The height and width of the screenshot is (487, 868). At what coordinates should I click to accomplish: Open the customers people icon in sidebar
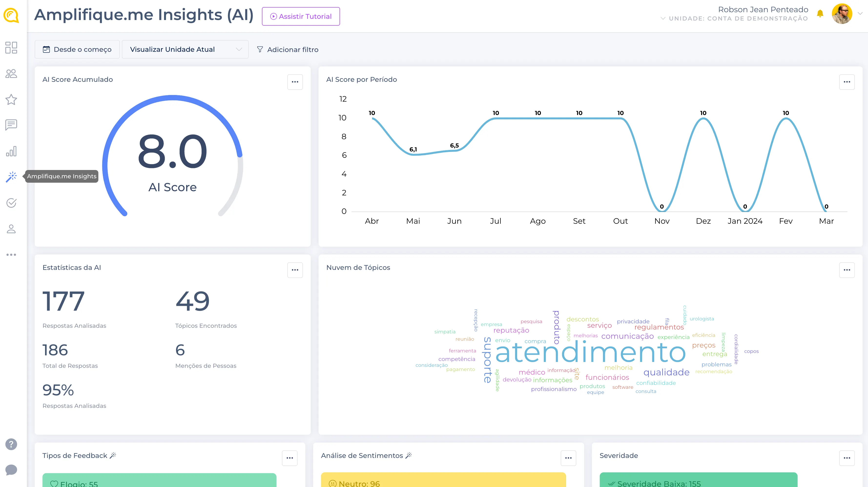point(11,74)
